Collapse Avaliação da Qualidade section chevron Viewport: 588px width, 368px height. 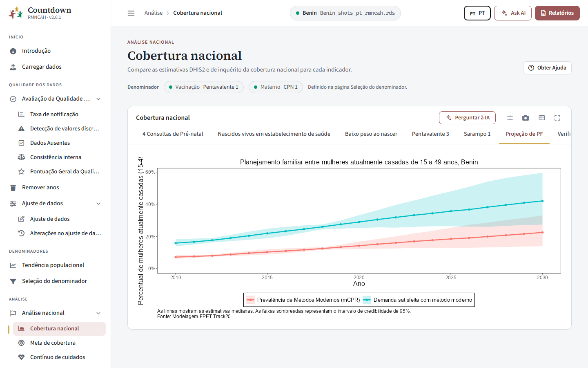pos(98,99)
